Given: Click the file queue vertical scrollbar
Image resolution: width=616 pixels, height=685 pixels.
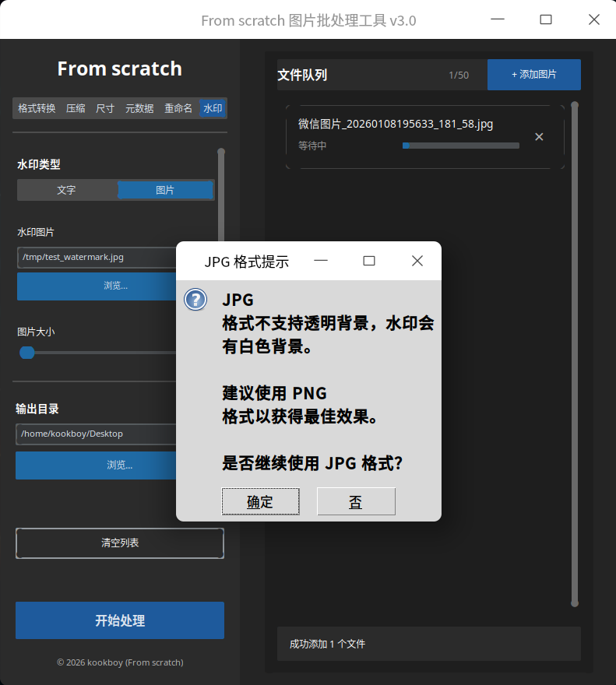Looking at the screenshot, I should 575,354.
